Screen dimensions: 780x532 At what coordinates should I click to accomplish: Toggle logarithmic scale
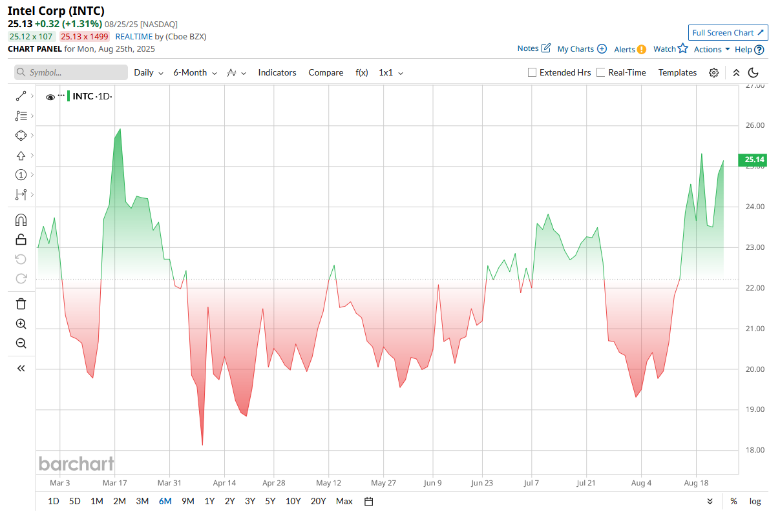click(x=755, y=501)
